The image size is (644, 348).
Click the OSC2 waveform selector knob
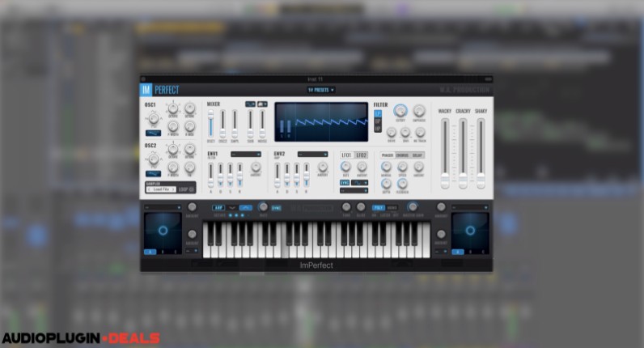click(154, 159)
